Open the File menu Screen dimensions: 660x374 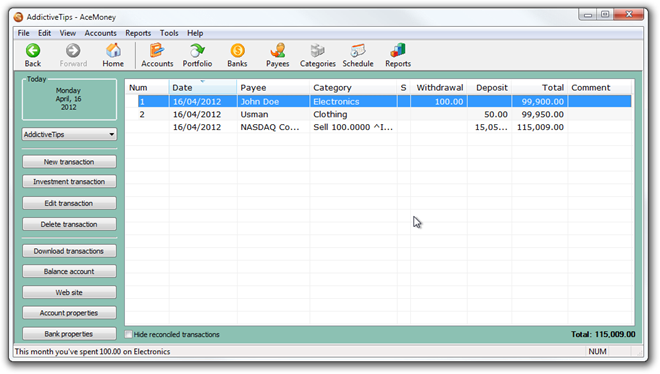(24, 33)
